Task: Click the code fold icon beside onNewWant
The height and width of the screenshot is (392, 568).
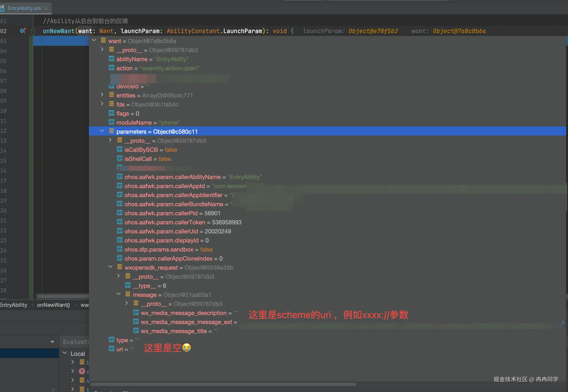Action: [33, 31]
